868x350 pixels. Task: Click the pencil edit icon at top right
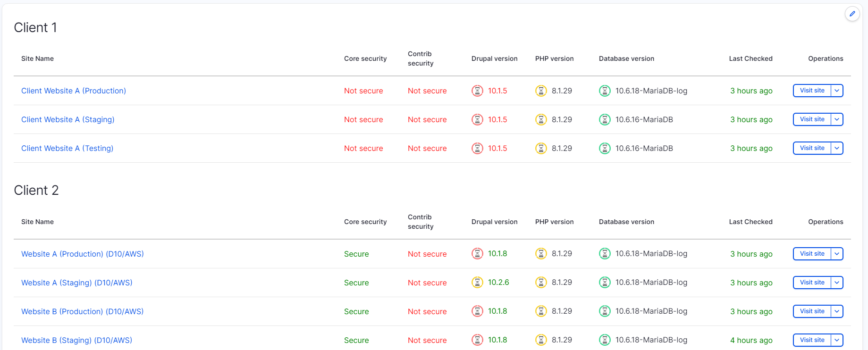[x=852, y=14]
